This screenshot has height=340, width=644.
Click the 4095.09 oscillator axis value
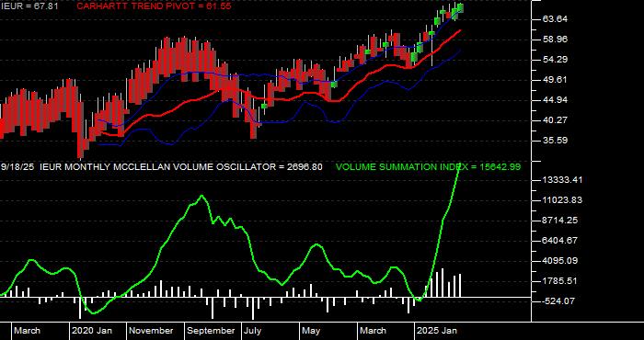tap(560, 260)
